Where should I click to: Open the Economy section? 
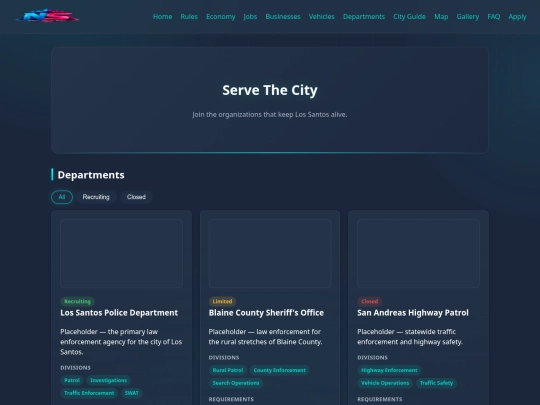coord(220,17)
